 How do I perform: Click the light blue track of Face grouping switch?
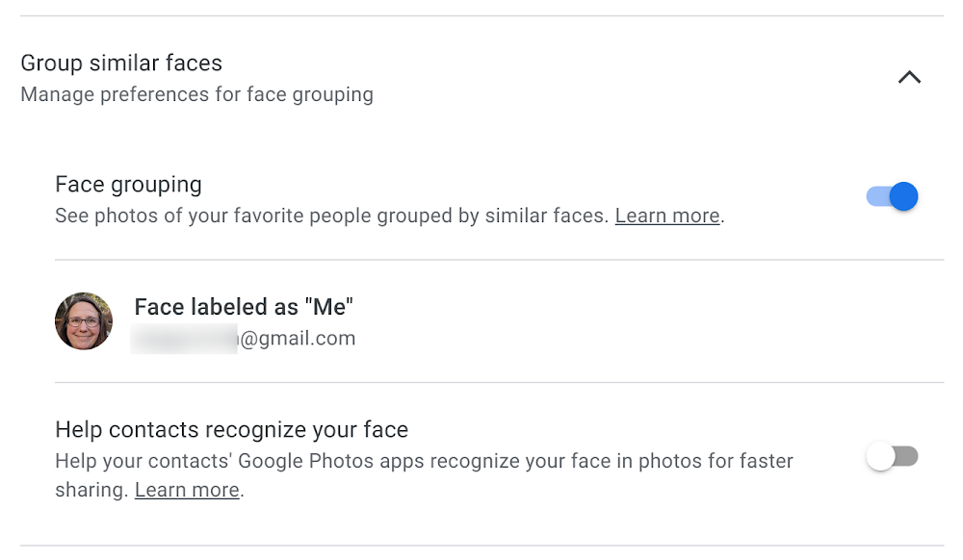876,197
